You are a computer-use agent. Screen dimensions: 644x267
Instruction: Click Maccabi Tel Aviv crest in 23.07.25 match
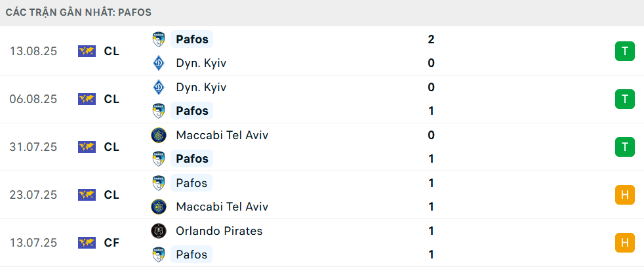(158, 207)
